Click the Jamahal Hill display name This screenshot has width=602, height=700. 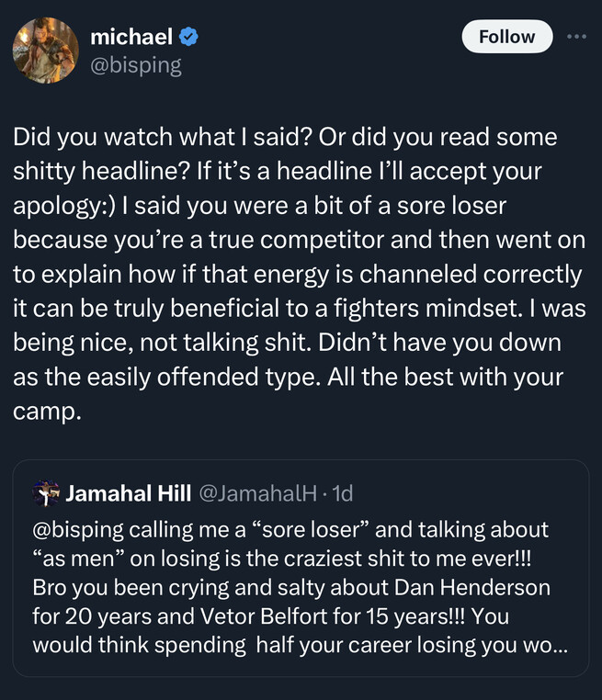tap(128, 493)
